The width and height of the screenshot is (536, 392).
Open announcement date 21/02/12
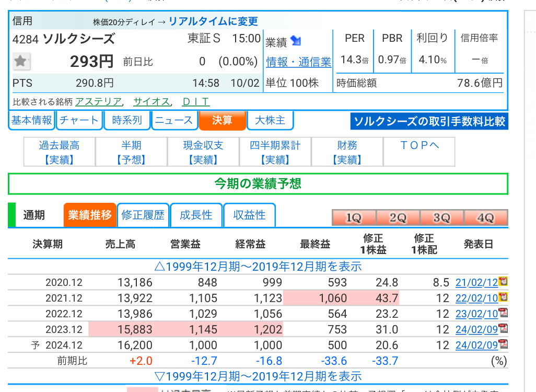click(476, 283)
